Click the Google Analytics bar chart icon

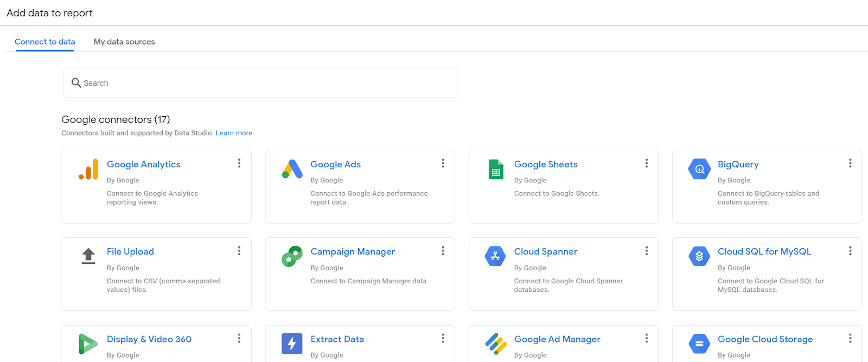(x=88, y=169)
